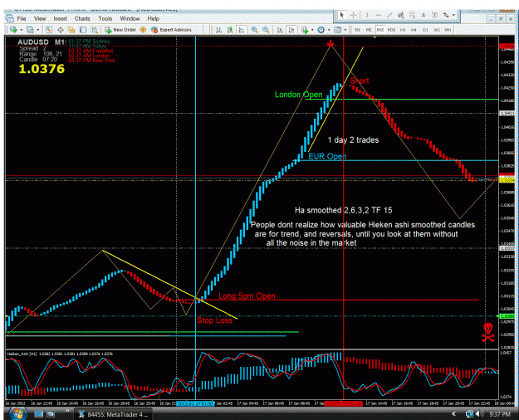Toggle the Market Watch window icon
Screen dimensions: 519x420
coord(49,30)
